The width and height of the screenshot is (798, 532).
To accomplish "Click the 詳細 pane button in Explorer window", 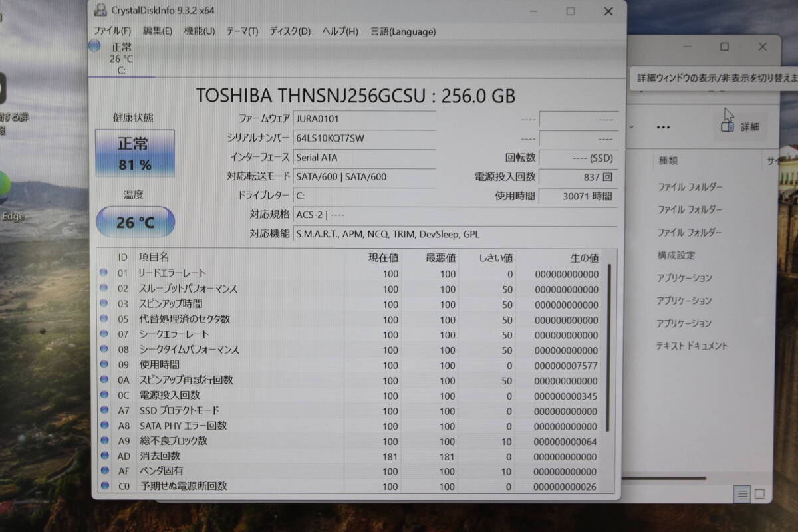I will (739, 126).
